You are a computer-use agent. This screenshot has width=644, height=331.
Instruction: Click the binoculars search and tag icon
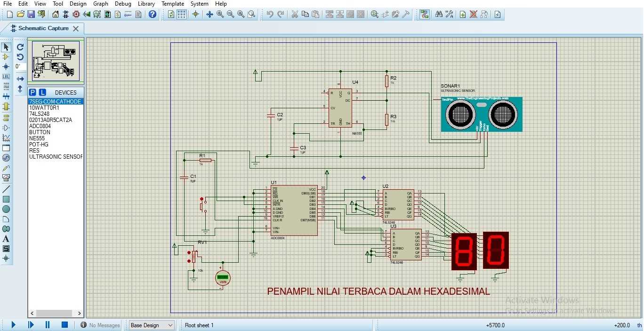coord(439,14)
